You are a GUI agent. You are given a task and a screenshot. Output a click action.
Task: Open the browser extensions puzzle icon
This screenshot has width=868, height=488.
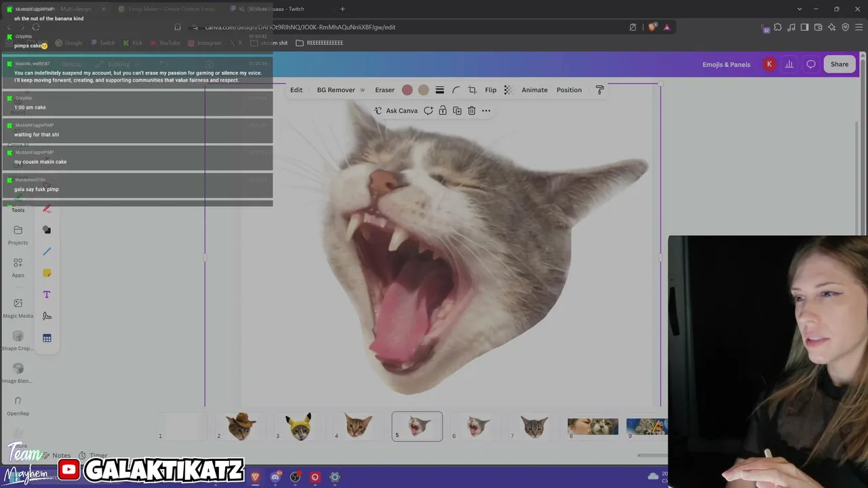(x=778, y=27)
